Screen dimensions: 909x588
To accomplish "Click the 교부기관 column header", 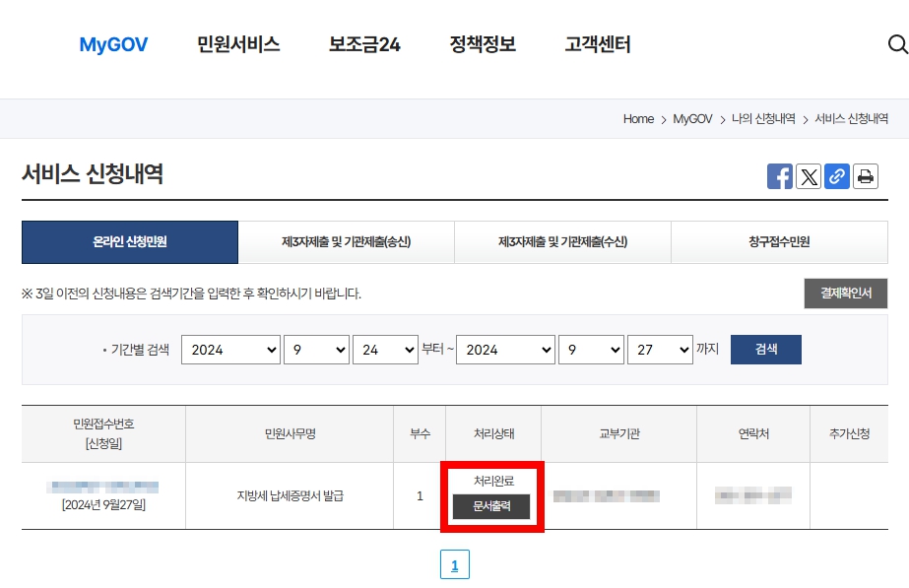I will click(619, 433).
